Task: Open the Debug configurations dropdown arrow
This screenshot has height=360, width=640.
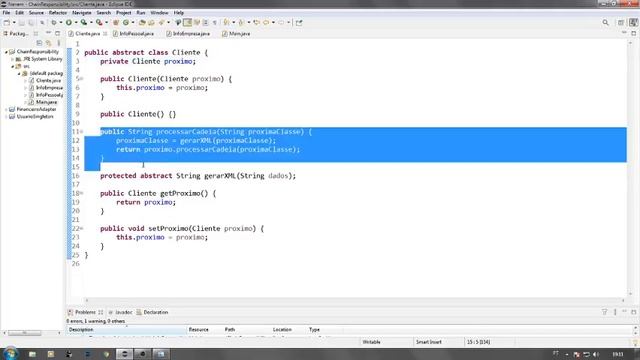Action: click(61, 22)
